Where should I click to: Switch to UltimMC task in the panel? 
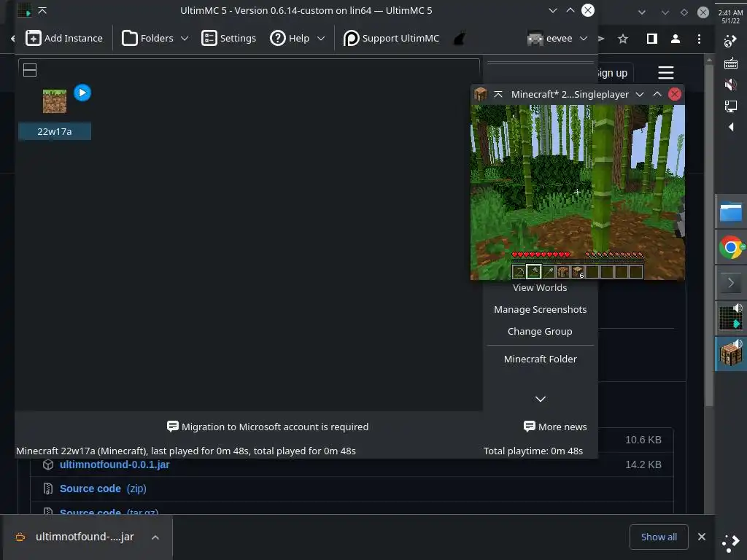pyautogui.click(x=731, y=317)
